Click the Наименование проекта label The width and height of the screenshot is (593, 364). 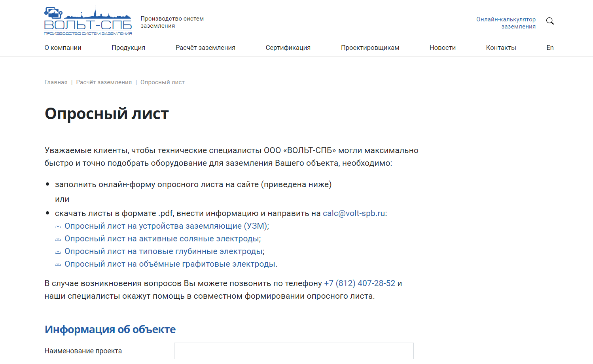(x=83, y=351)
